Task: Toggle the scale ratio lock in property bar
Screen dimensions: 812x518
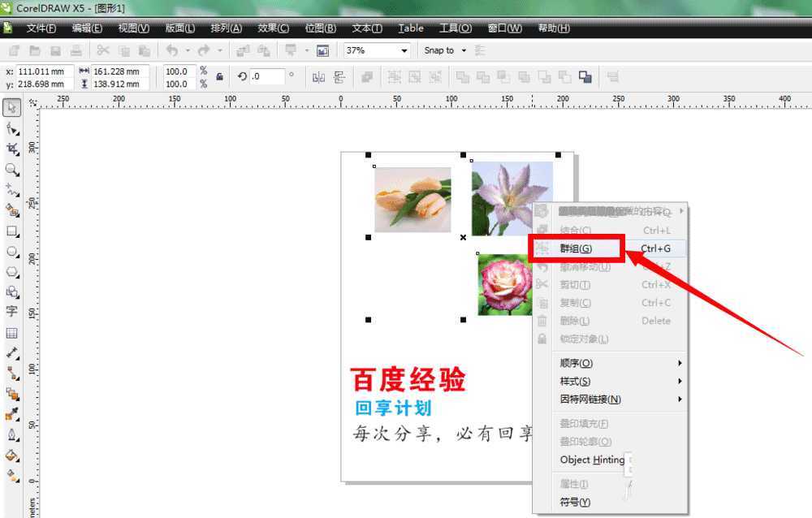Action: [x=218, y=77]
